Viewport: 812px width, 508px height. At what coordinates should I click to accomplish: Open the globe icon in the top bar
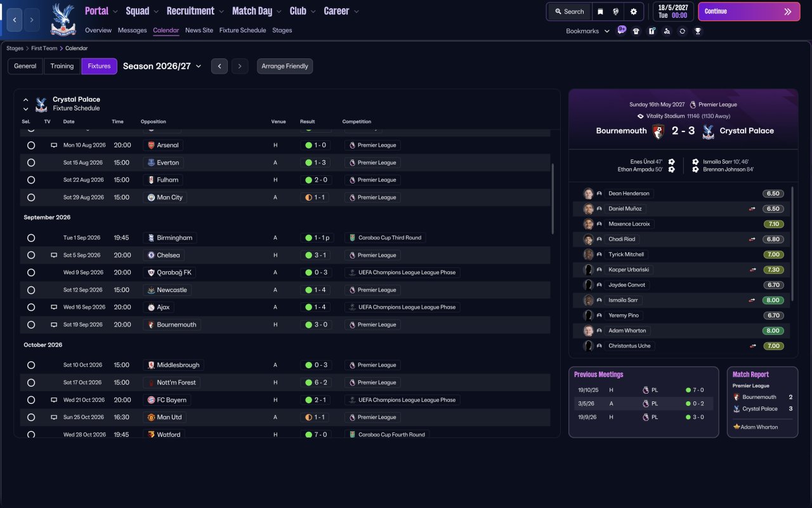(615, 11)
